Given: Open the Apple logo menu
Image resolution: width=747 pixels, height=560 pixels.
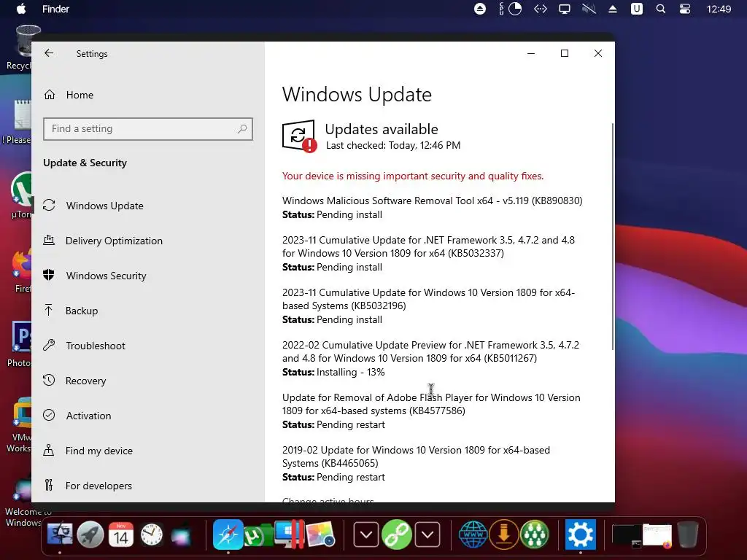Looking at the screenshot, I should coord(21,9).
